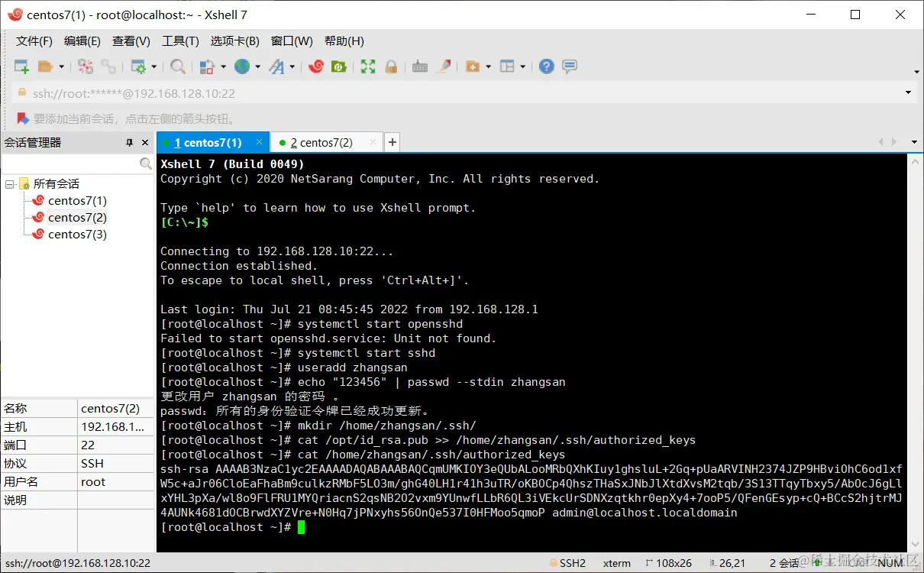Open the 工具(T) menu
This screenshot has width=924, height=573.
(180, 41)
